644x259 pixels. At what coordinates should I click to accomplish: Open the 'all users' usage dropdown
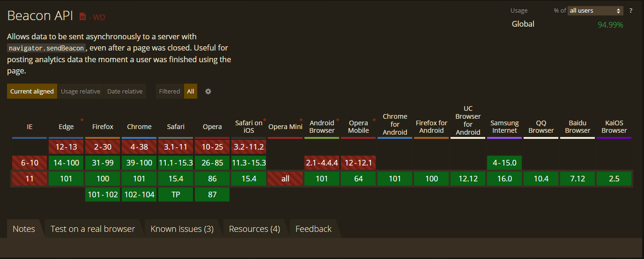click(x=595, y=10)
